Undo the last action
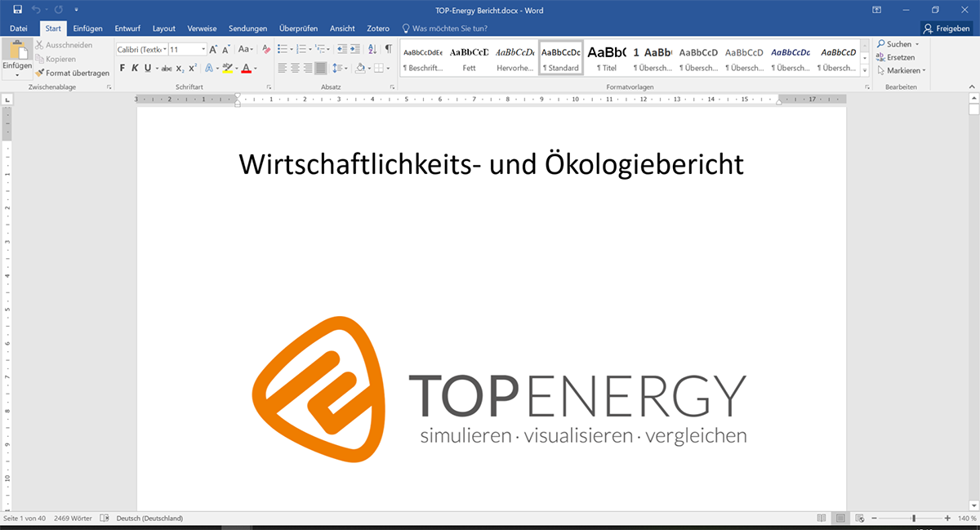Image resolution: width=980 pixels, height=530 pixels. (x=36, y=9)
